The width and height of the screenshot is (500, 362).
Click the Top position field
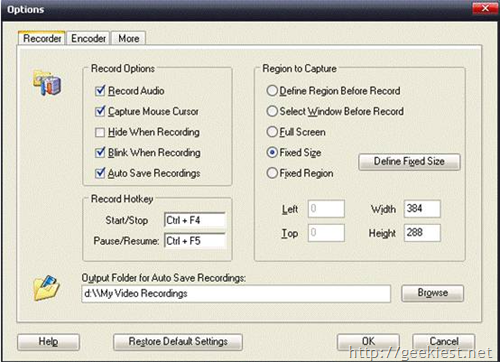tap(326, 233)
